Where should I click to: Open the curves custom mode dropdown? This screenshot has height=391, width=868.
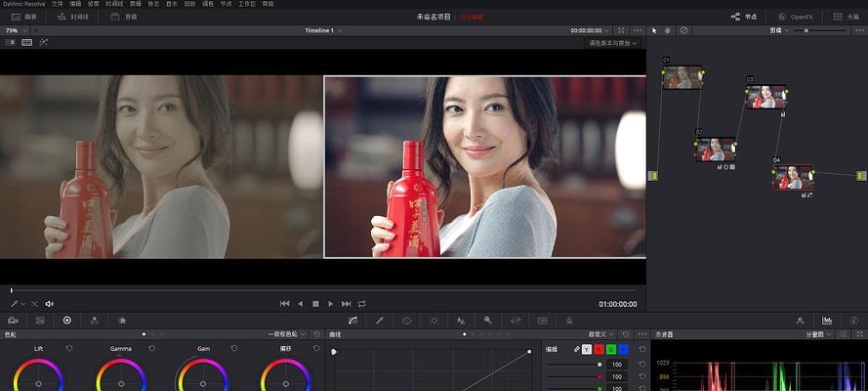(x=601, y=334)
